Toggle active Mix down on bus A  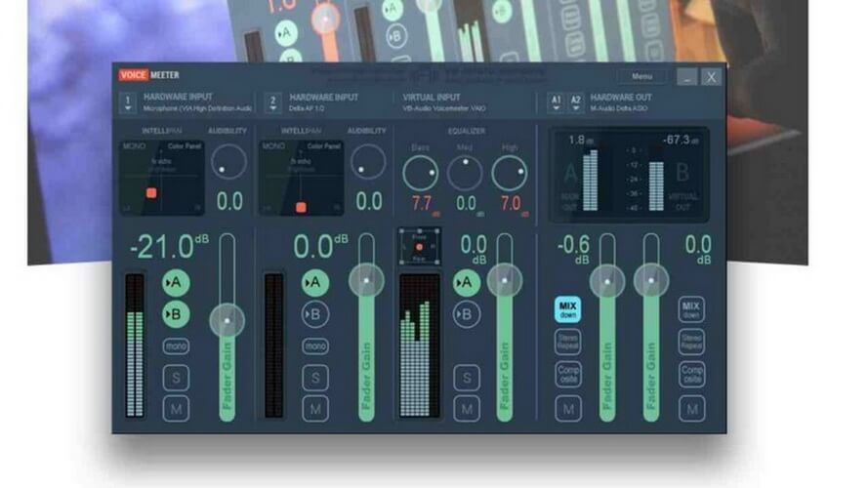568,309
